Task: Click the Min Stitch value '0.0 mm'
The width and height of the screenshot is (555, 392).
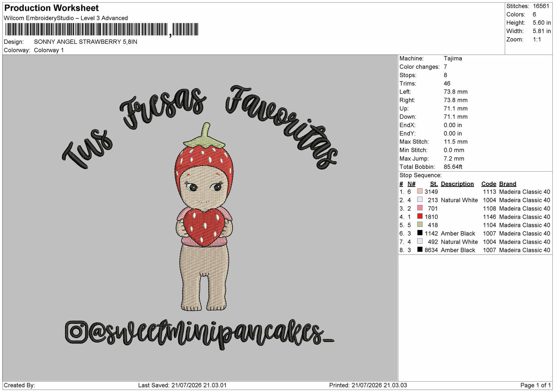Action: click(454, 150)
